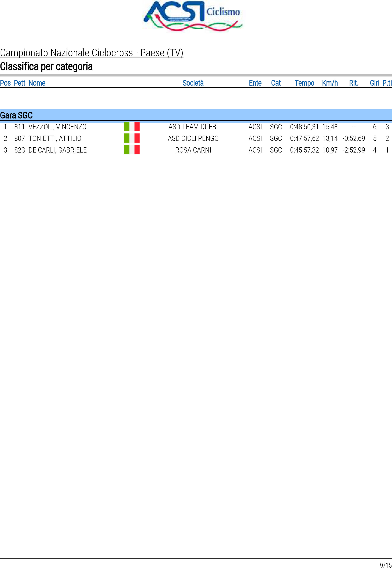The image size is (392, 568).
Task: Click the Italian flag beside VEZZOLI, VINCENZO
Action: [x=132, y=126]
